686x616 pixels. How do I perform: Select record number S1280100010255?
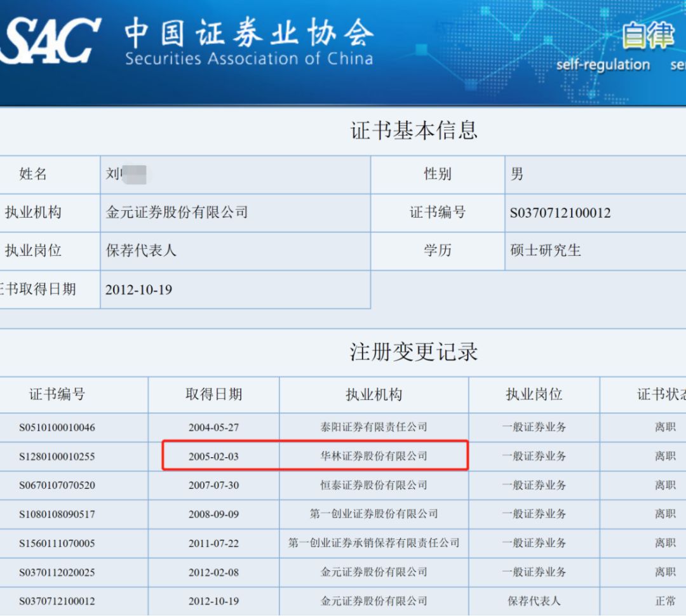tap(57, 457)
